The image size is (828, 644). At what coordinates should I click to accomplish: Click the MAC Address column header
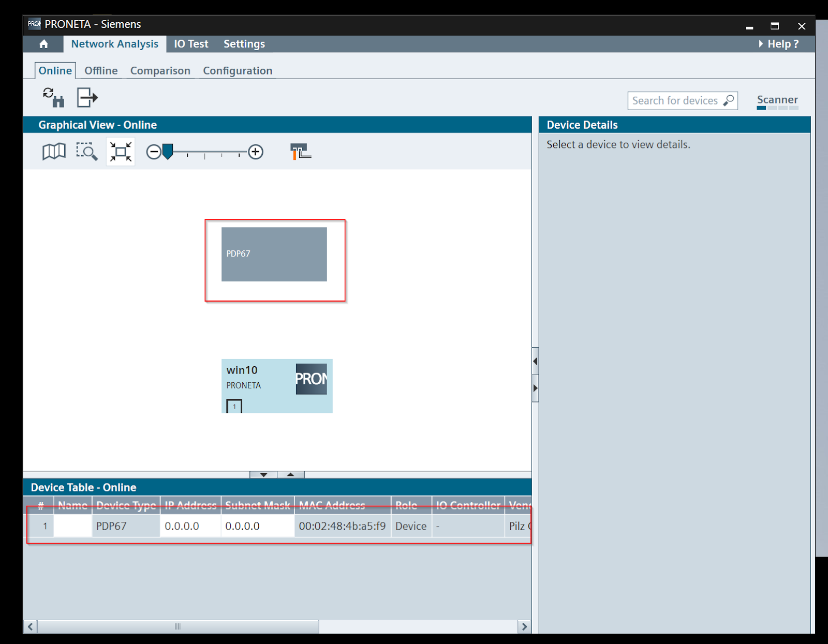click(x=343, y=505)
